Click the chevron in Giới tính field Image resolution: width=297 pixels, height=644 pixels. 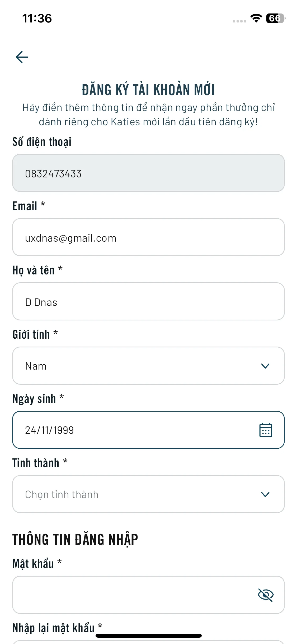click(265, 366)
